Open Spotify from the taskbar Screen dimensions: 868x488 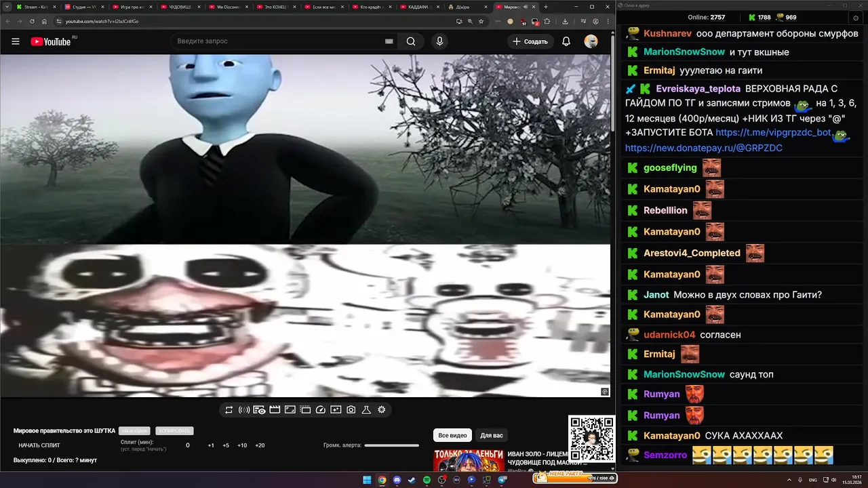pos(427,480)
